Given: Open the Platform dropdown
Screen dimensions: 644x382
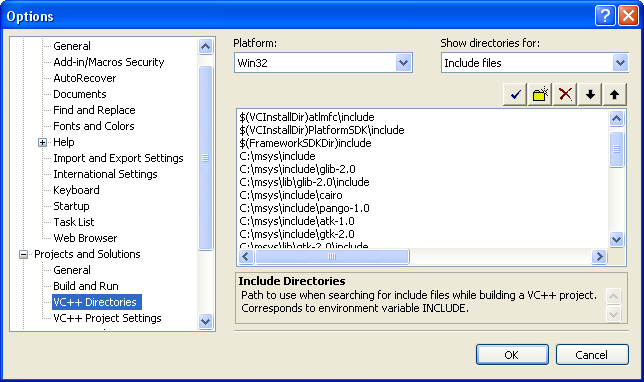Looking at the screenshot, I should (404, 63).
